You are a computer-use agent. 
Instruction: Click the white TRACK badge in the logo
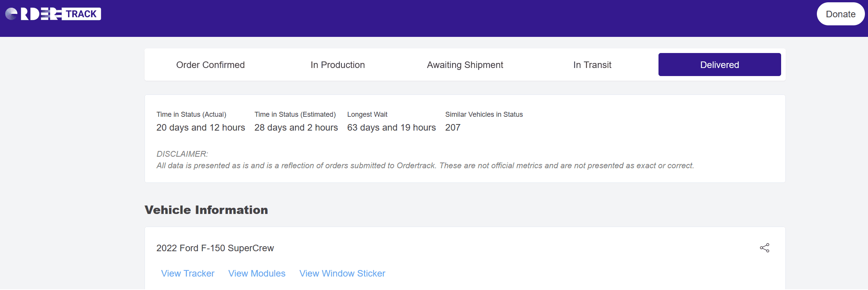click(81, 14)
